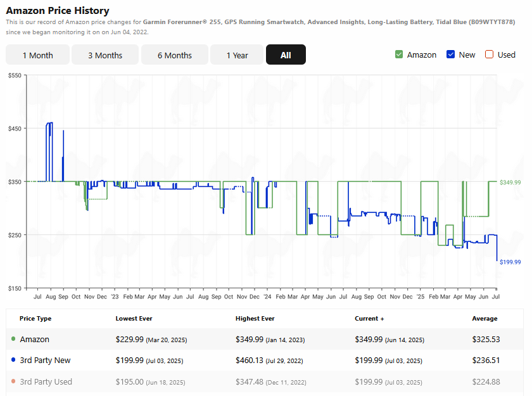Screen dimensions: 532x396
Task: Click the $450 y-axis label
Action: tap(15, 129)
